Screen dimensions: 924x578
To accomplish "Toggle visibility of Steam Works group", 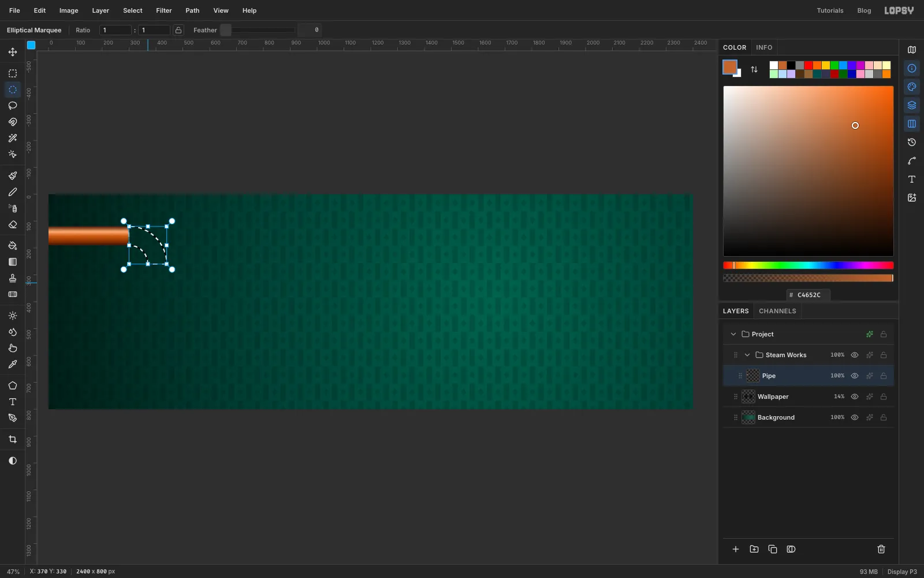I will click(855, 355).
